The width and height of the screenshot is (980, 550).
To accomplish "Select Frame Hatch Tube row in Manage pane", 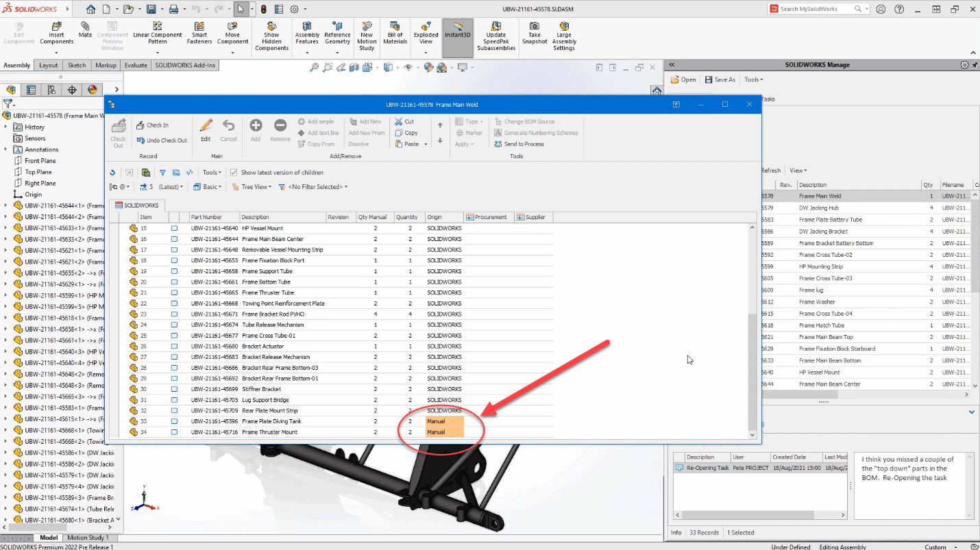I will (866, 325).
